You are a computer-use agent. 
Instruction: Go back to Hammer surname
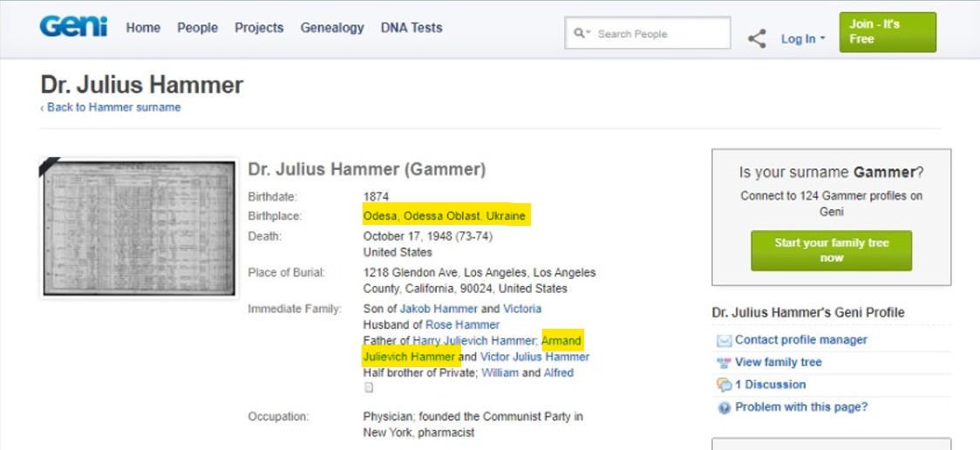pyautogui.click(x=111, y=107)
